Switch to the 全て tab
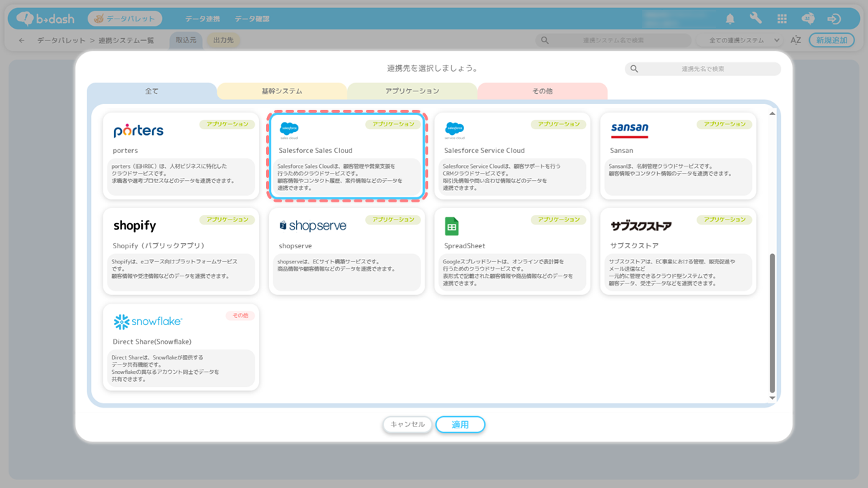868x488 pixels. click(x=152, y=91)
